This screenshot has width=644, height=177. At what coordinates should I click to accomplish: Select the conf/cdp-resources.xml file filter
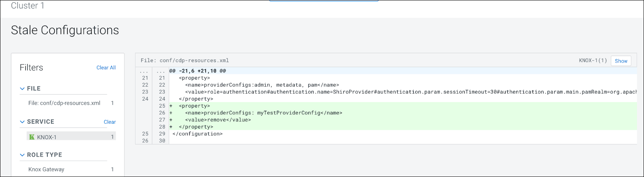[x=64, y=103]
